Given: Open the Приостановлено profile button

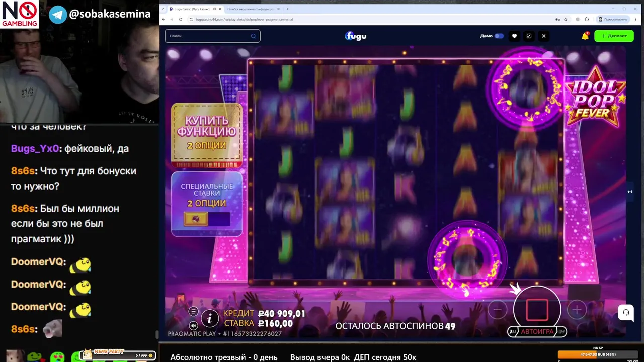Looking at the screenshot, I should tap(613, 19).
